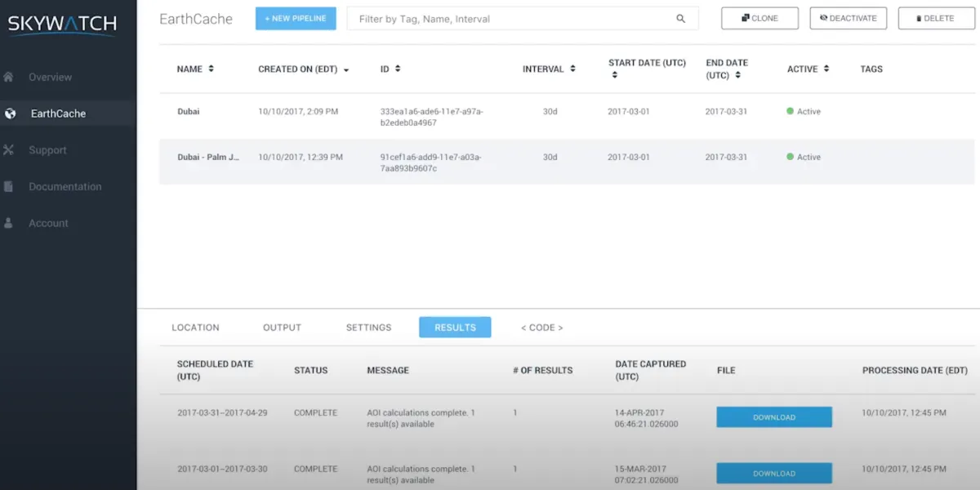Select the RESULTS tab

[x=455, y=327]
